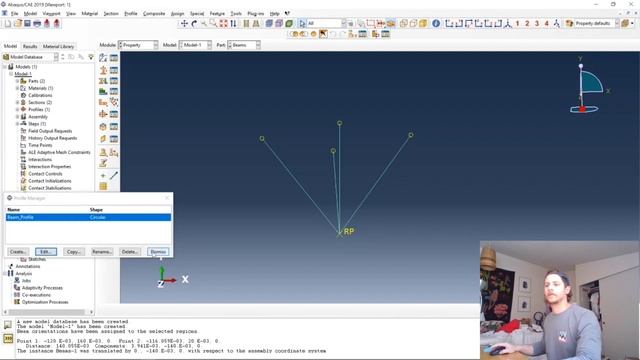The height and width of the screenshot is (360, 640).
Task: Click the Open file icon
Action: pos(18,24)
